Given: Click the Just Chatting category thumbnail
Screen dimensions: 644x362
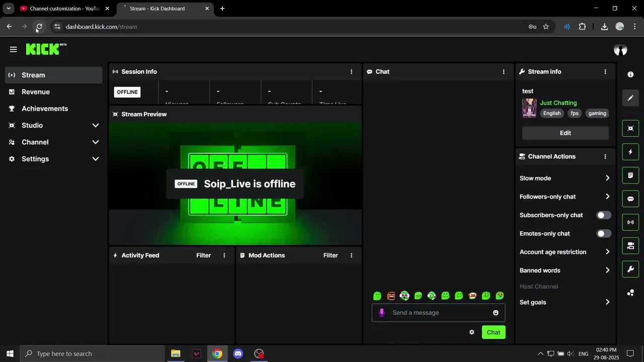Looking at the screenshot, I should [529, 108].
